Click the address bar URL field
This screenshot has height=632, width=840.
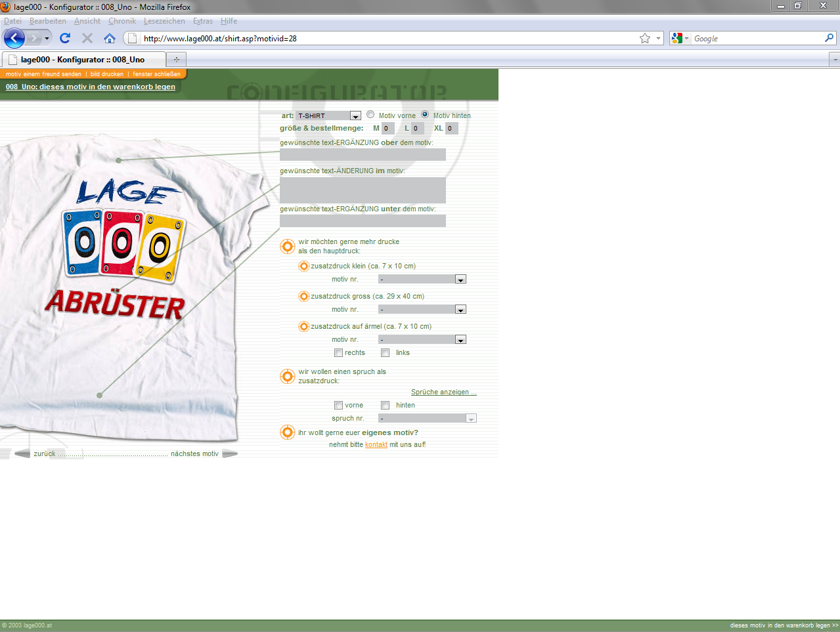[x=387, y=38]
